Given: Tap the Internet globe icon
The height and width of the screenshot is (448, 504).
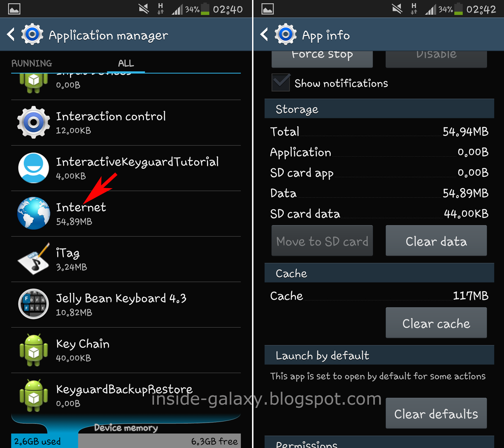Looking at the screenshot, I should coord(33,213).
